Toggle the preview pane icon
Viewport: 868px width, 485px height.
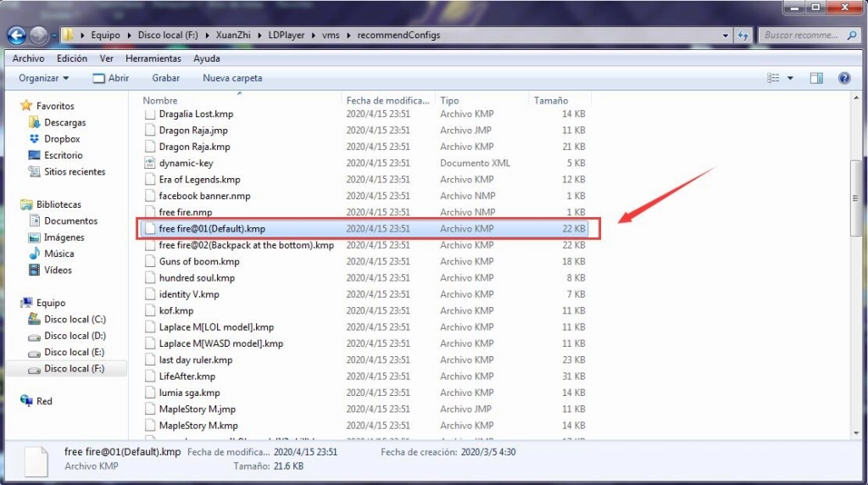click(816, 78)
